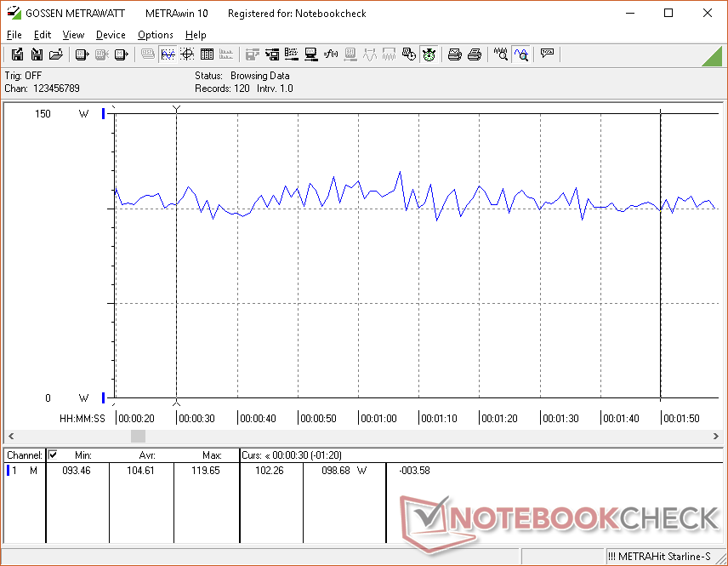728x566 pixels.
Task: Click the greyed device parameter icon
Action: [350, 54]
